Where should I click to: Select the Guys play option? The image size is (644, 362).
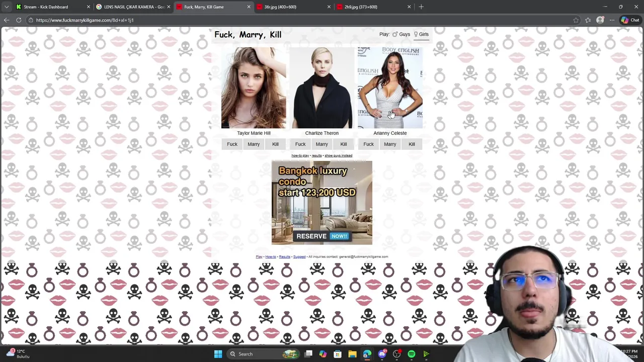pyautogui.click(x=401, y=34)
